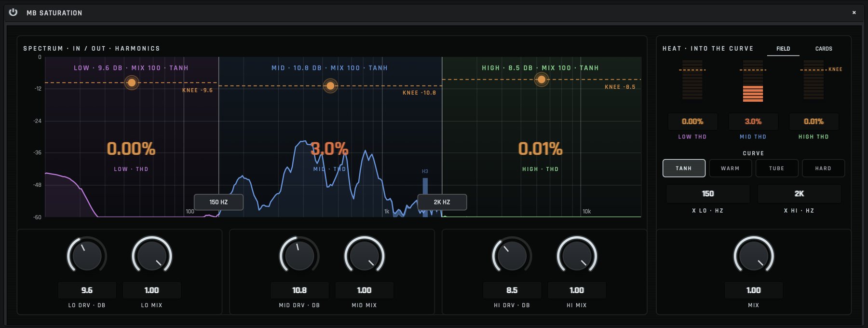Click the low band heat meter
The width and height of the screenshot is (868, 328).
[x=692, y=80]
